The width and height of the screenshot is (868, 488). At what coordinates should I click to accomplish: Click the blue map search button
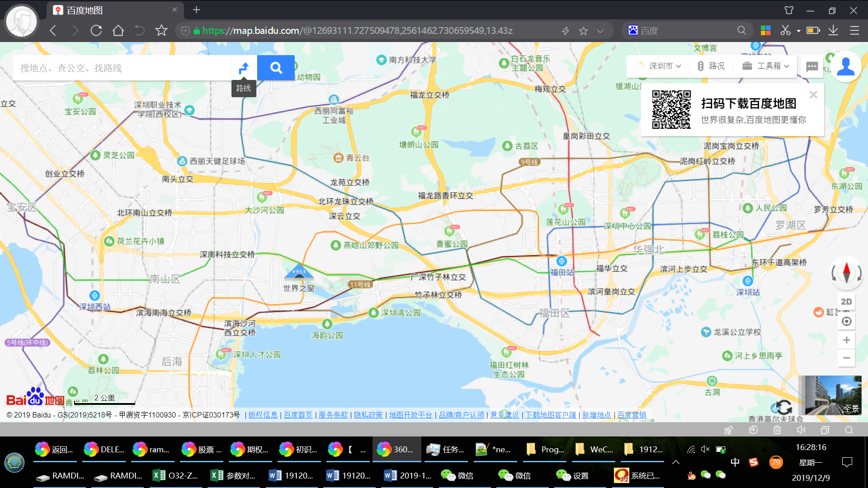[x=276, y=68]
